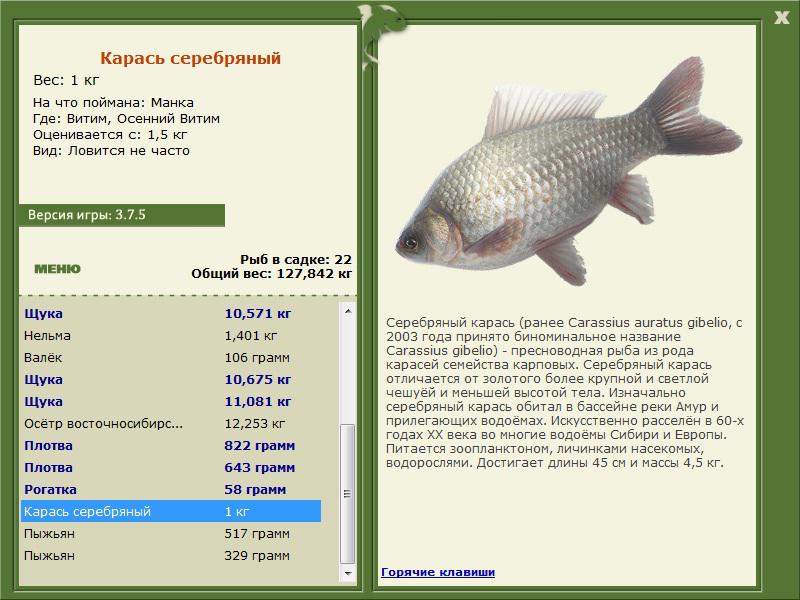Select the Плотва 643 грамм row

(171, 467)
